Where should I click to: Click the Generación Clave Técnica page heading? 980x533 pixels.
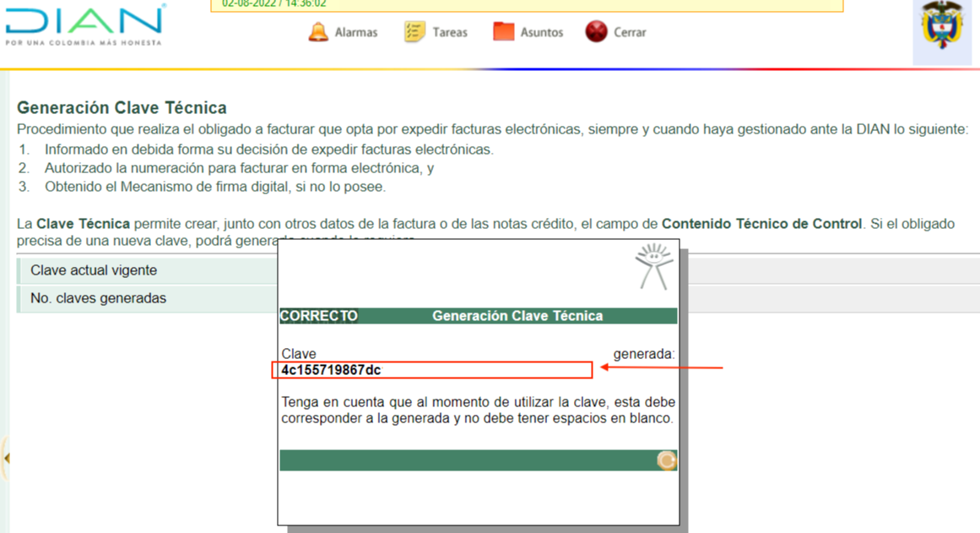pos(122,107)
